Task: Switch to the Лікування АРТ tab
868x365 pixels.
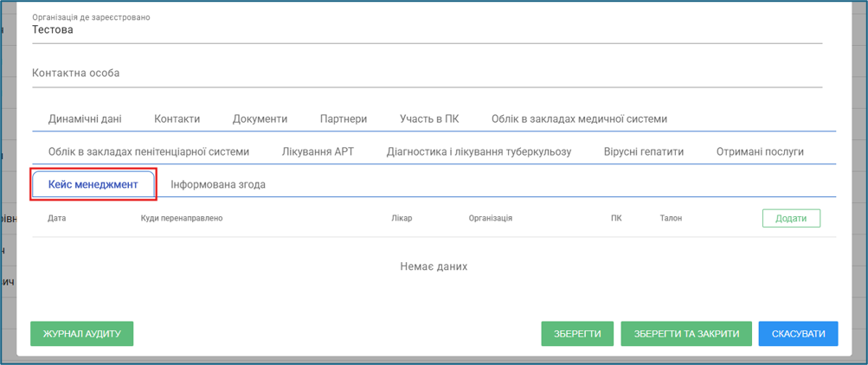Action: coord(318,152)
